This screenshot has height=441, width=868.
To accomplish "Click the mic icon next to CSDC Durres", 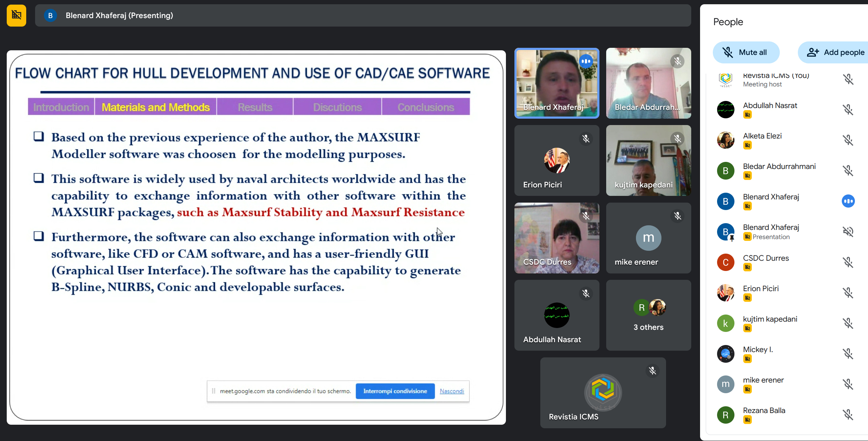I will point(848,262).
